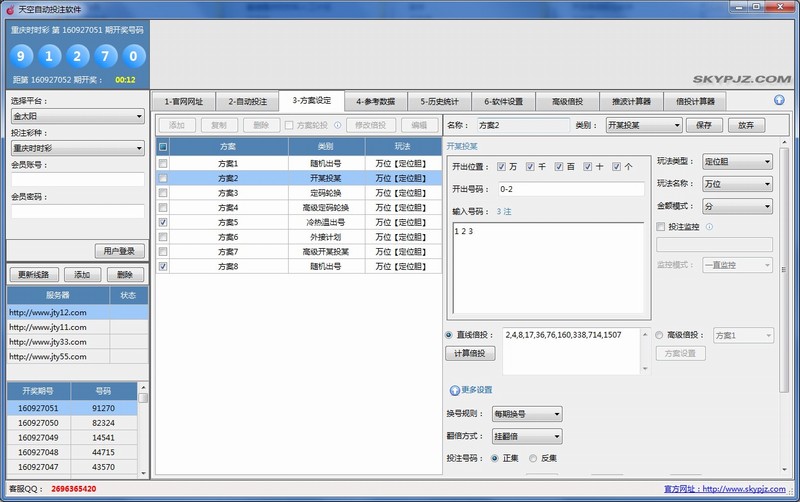Click the blue up-arrow icon beside the tabs
The height and width of the screenshot is (502, 800).
click(779, 100)
